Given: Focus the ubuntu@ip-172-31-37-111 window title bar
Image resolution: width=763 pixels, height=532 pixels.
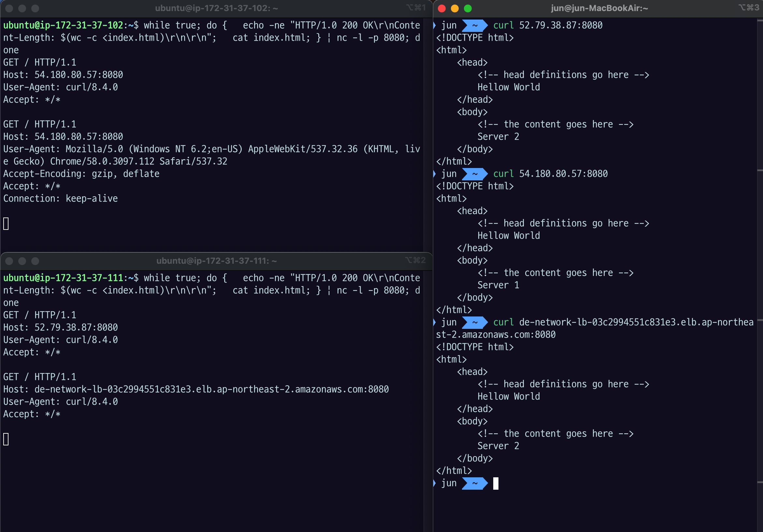Looking at the screenshot, I should click(216, 261).
